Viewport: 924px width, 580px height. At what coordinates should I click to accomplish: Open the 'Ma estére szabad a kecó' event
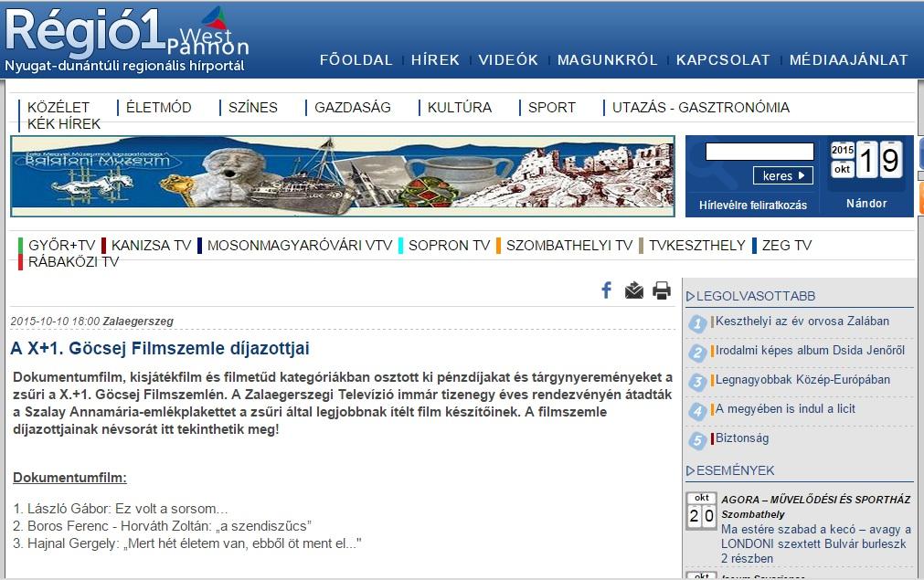(x=816, y=544)
